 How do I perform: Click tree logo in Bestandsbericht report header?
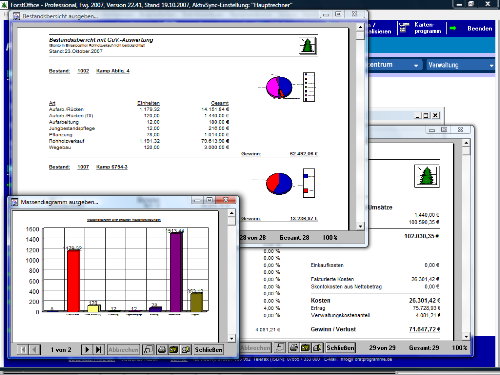[x=308, y=46]
